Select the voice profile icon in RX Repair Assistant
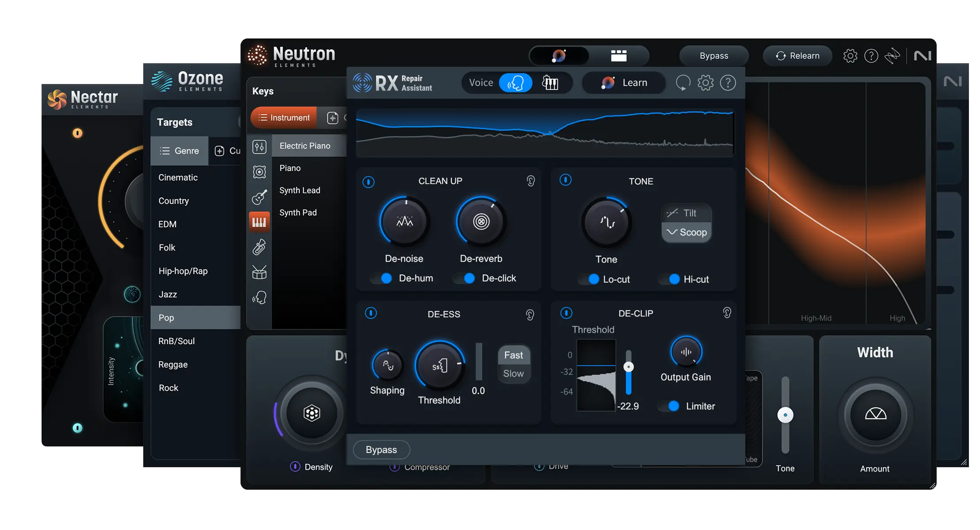980x530 pixels. coord(515,83)
